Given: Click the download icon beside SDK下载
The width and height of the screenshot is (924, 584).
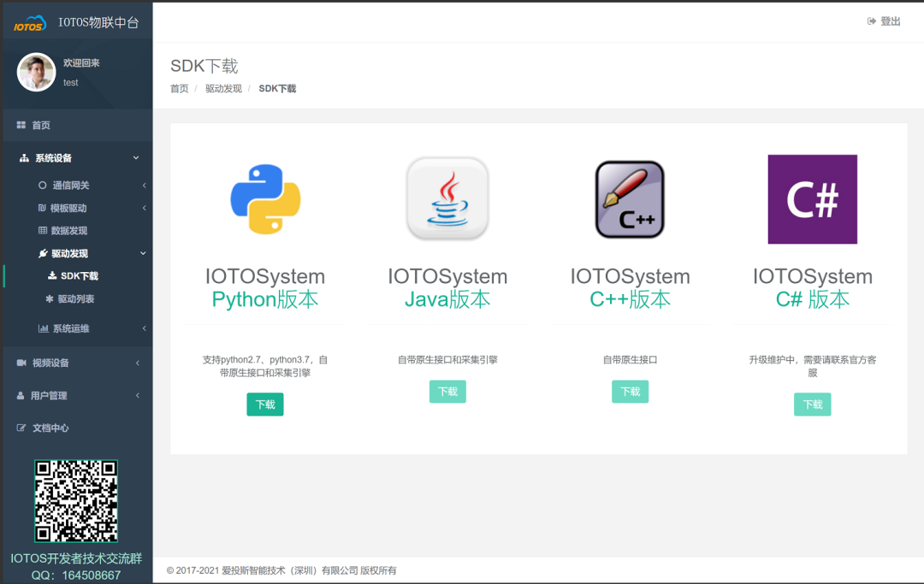Looking at the screenshot, I should [x=52, y=275].
